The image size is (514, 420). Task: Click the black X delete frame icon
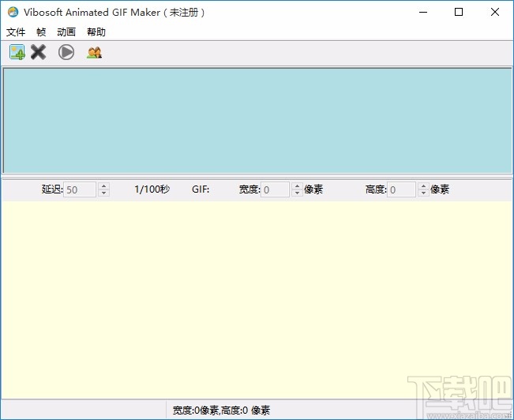[x=39, y=52]
